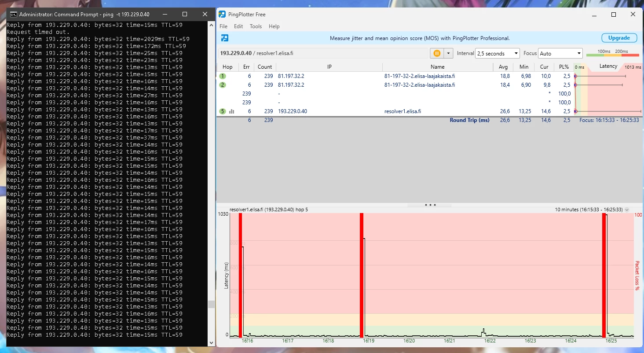Click the "Request timed out." line in Command Prompt
The width and height of the screenshot is (644, 353).
38,32
